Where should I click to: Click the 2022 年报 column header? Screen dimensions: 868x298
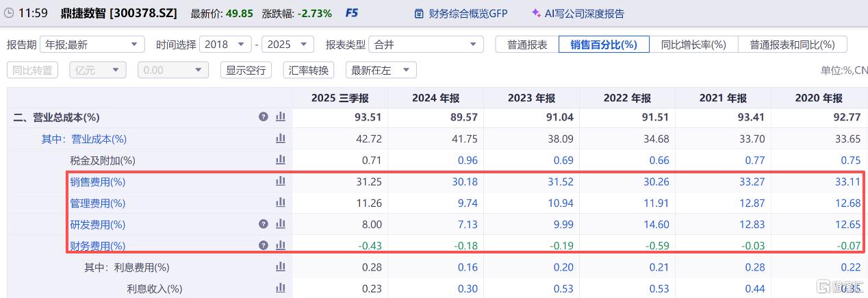tap(627, 98)
